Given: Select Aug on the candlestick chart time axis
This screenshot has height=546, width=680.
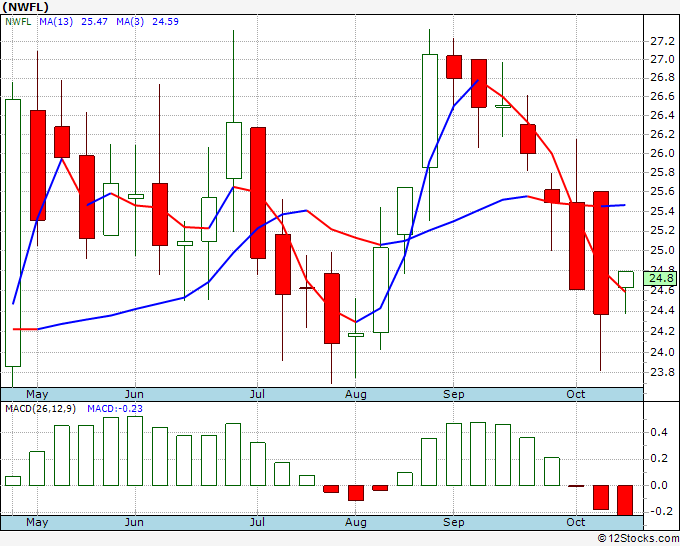Looking at the screenshot, I should coord(356,394).
